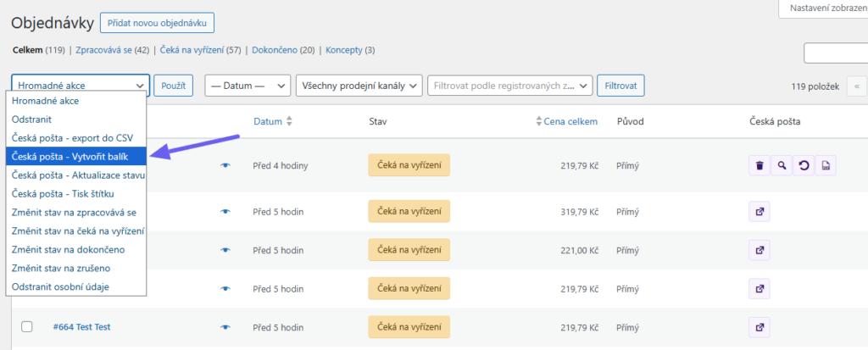Click the 221,00 Kč total price
868x350 pixels.
pyautogui.click(x=579, y=250)
